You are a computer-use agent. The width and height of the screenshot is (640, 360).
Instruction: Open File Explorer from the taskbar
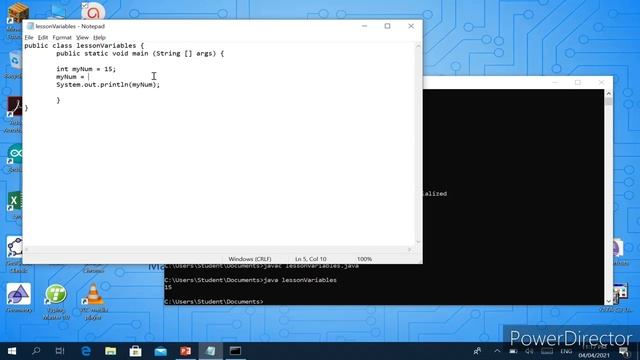coord(111,351)
